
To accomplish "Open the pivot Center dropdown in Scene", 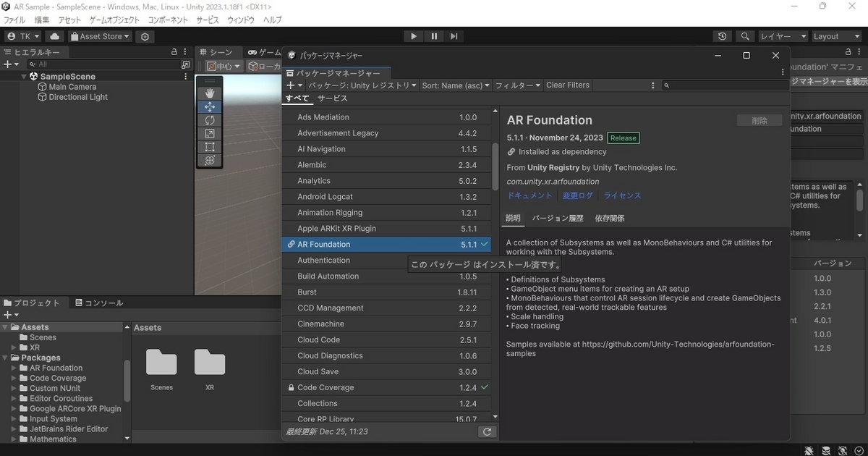I will (224, 67).
